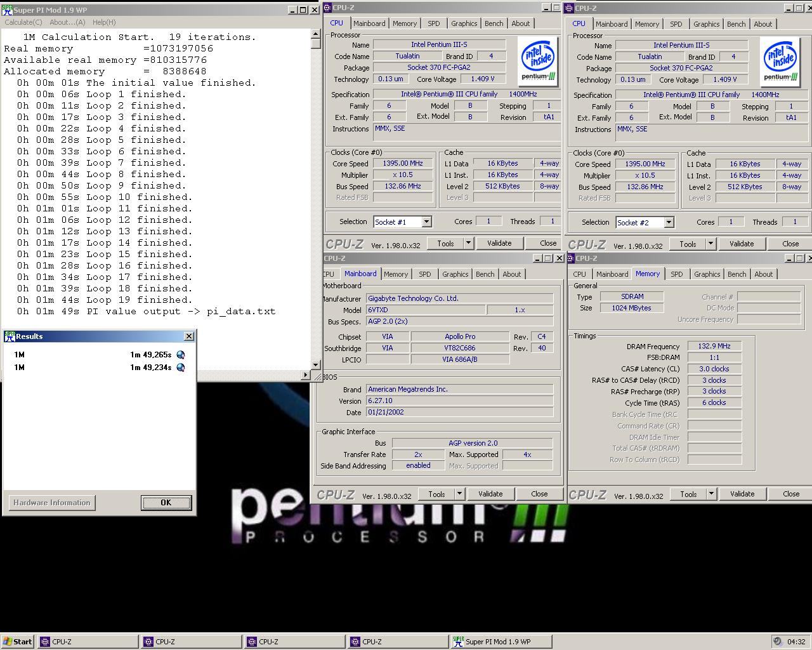The width and height of the screenshot is (812, 650).
Task: Click CPU-Z title icon in top-left CPU-Z window
Action: coord(327,8)
